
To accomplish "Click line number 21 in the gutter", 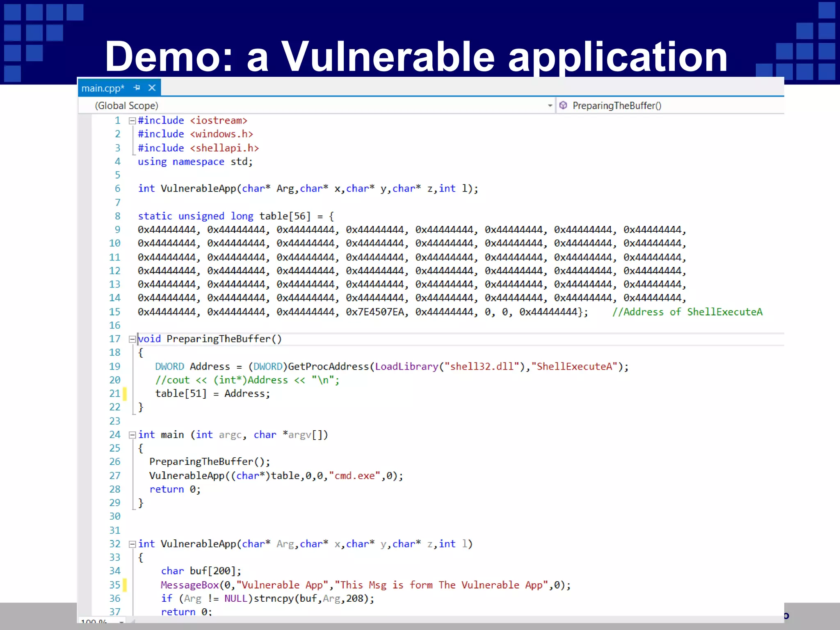I will 115,394.
